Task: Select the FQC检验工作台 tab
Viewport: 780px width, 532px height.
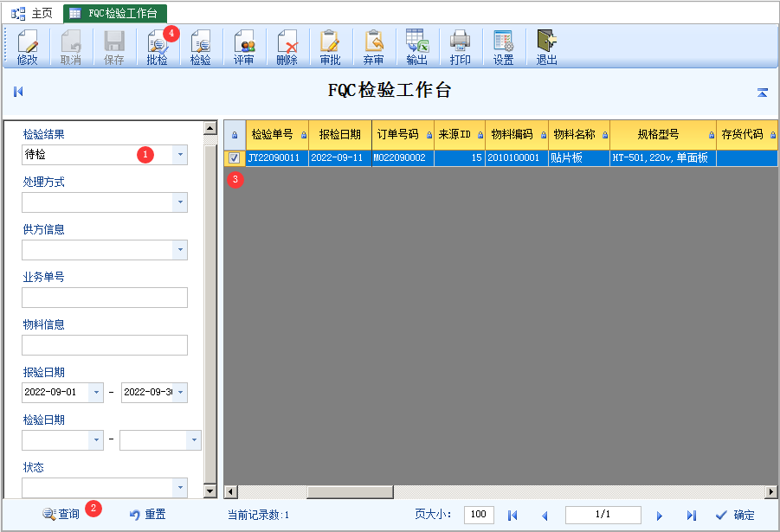Action: coord(115,14)
